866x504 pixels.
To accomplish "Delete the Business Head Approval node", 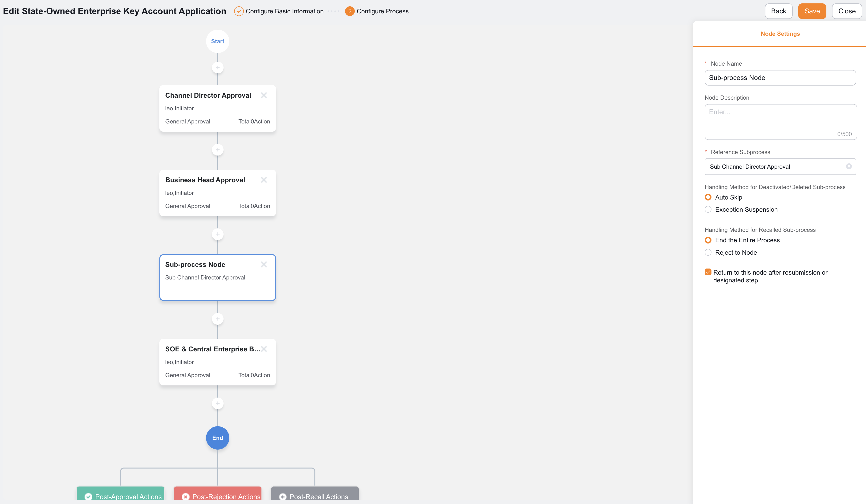I will tap(264, 180).
